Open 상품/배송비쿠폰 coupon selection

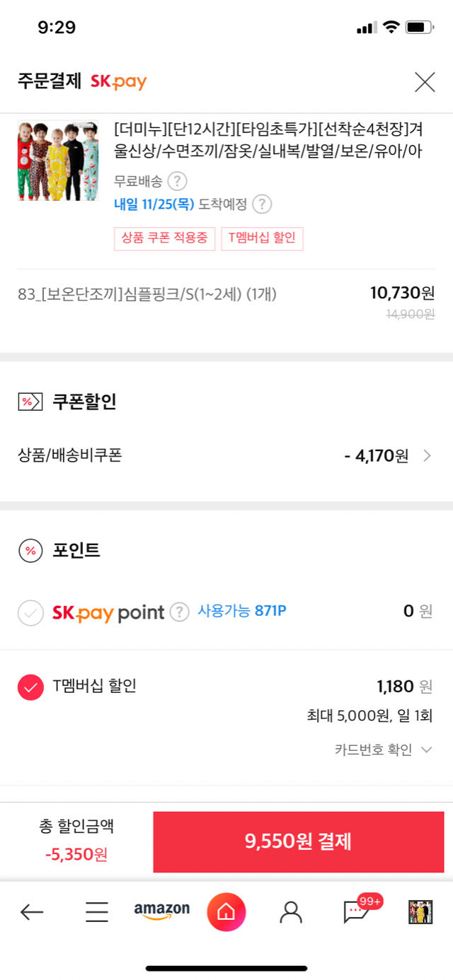point(226,455)
